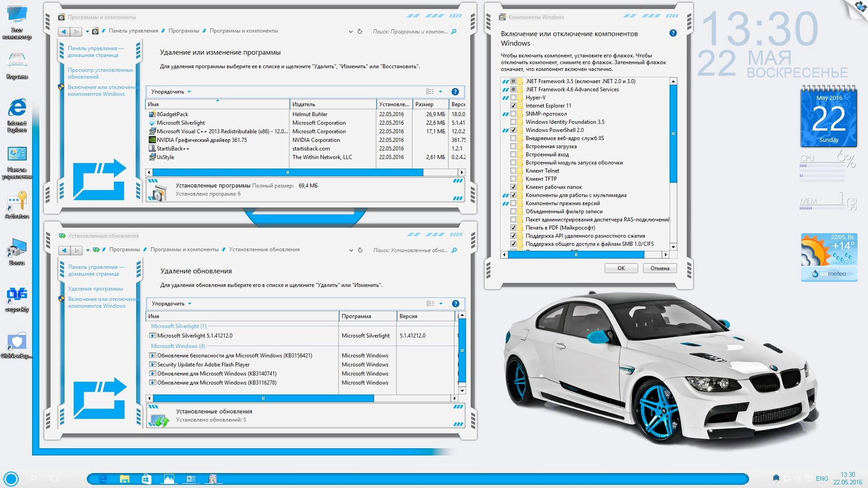
Task: Open Просмотр установленных обновлений from the sidebar
Action: (100, 73)
